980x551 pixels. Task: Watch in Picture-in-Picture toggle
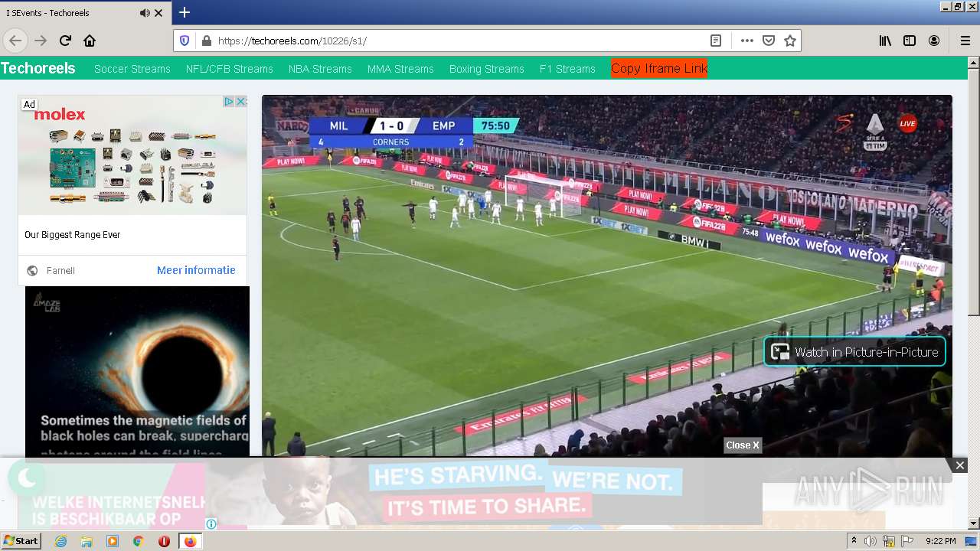[855, 352]
